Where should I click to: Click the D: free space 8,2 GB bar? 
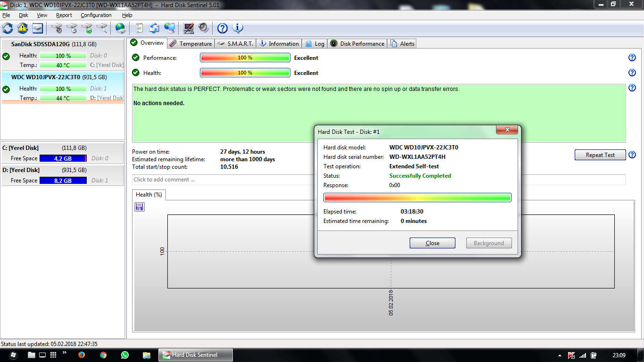tap(63, 181)
